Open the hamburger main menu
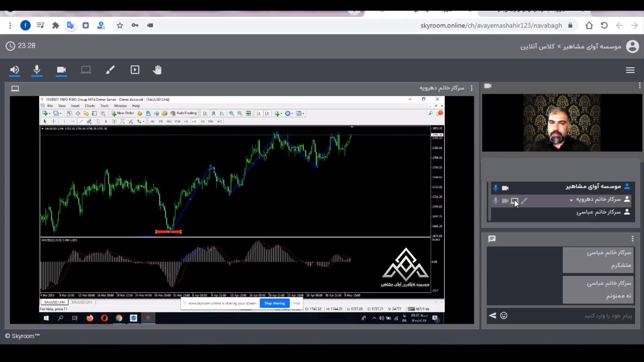Screen dimensions: 644x362 click(630, 70)
